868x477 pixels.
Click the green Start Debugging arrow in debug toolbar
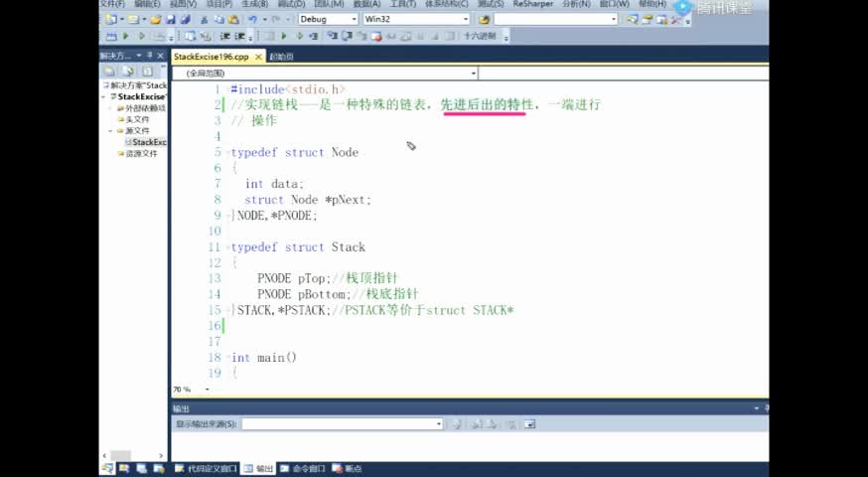[x=284, y=36]
